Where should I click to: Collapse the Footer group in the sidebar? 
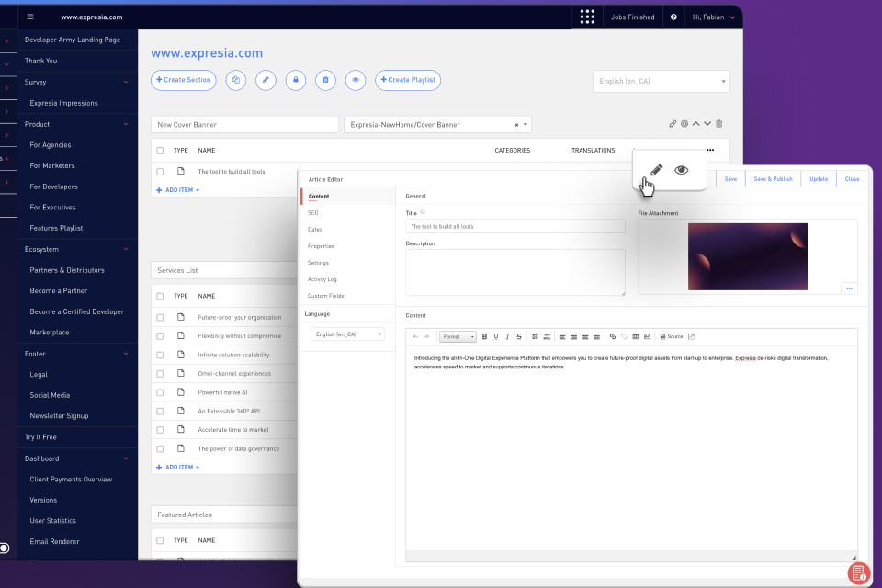tap(126, 354)
